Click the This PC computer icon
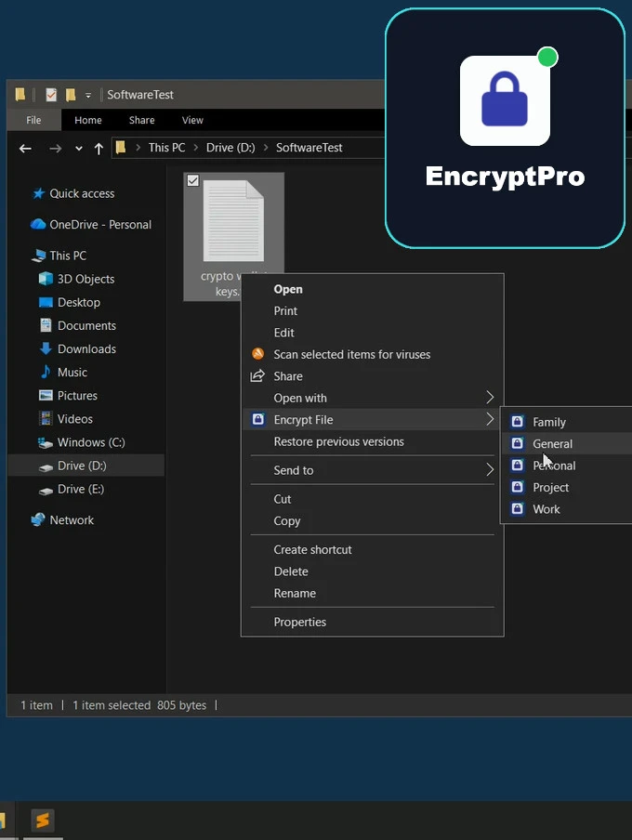The width and height of the screenshot is (632, 840). coord(39,256)
